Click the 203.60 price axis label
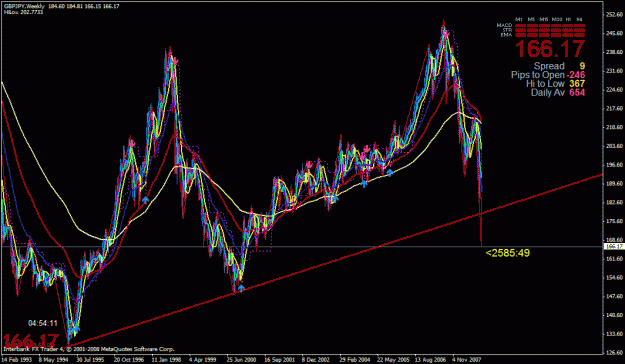Viewport: 625px width, 364px height. tap(613, 146)
